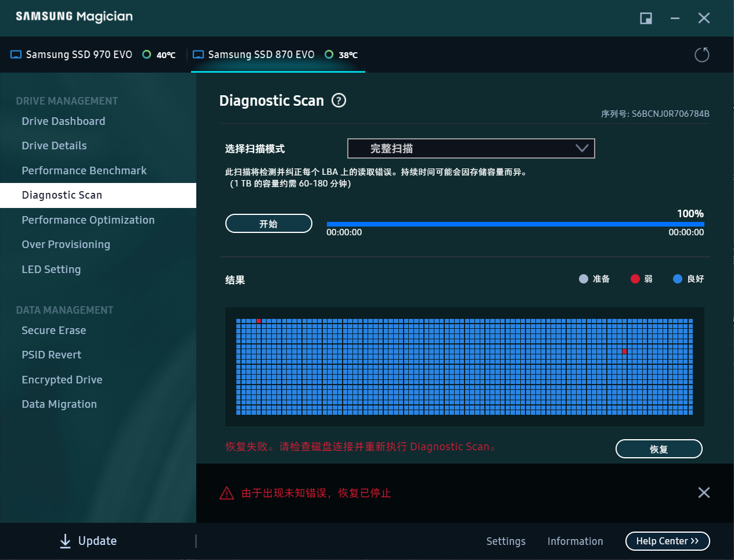Open the Help Center

pos(667,541)
